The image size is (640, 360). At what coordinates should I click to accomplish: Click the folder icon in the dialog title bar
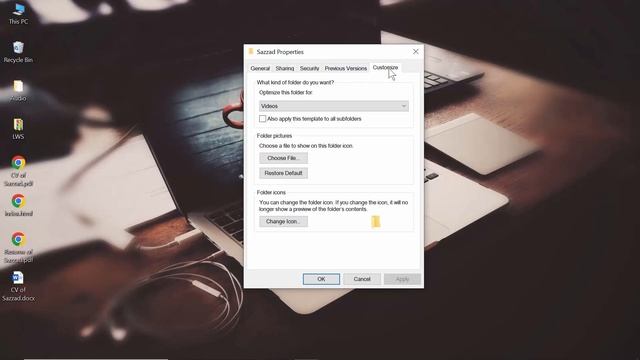coord(251,52)
